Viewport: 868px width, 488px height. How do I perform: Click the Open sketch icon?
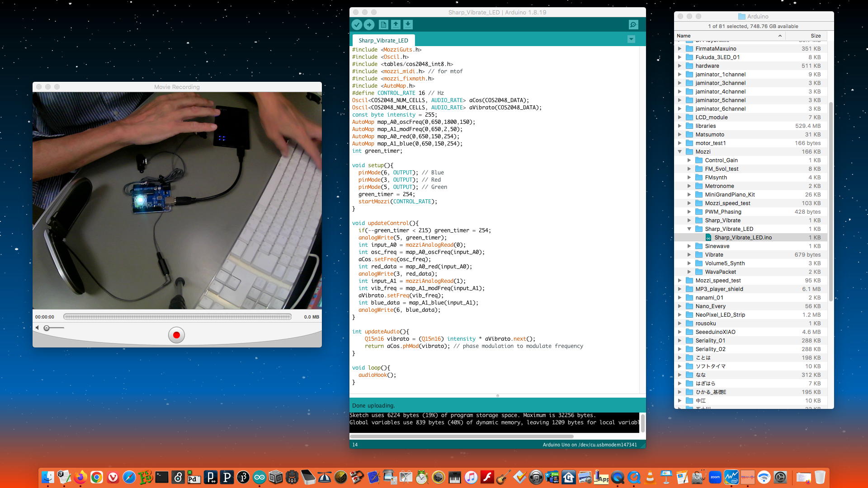[x=396, y=25]
